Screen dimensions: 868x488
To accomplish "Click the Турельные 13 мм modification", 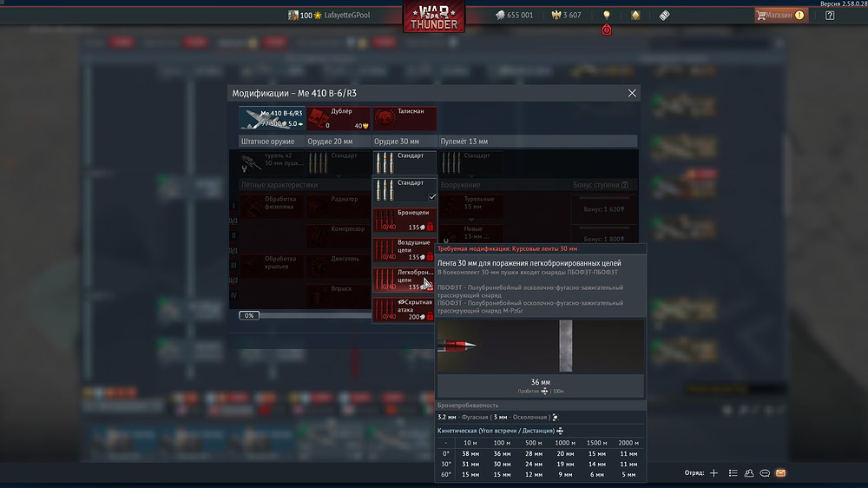I will pyautogui.click(x=471, y=206).
